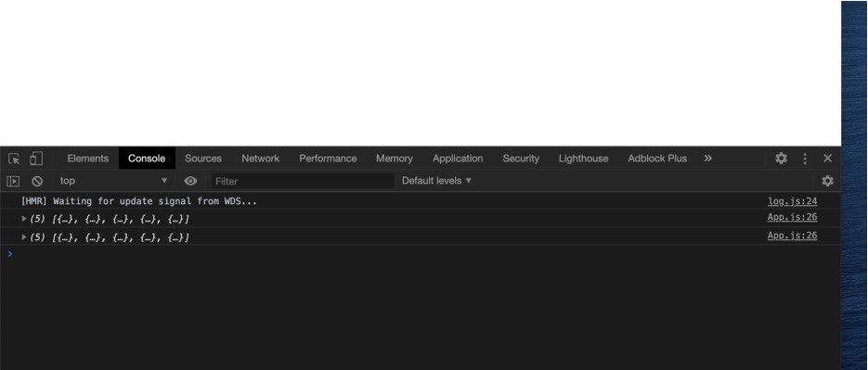Click the HMR waiting for update message
This screenshot has width=868, height=370.
coord(139,201)
